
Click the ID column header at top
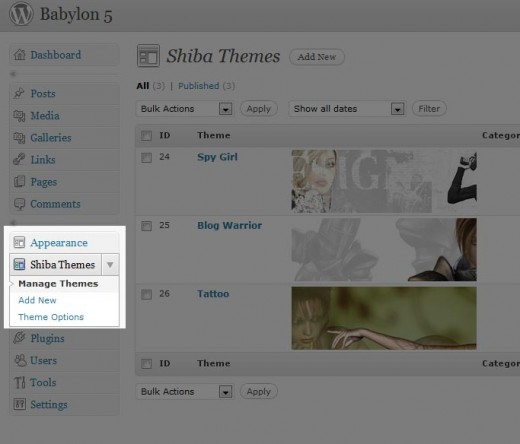coord(165,135)
